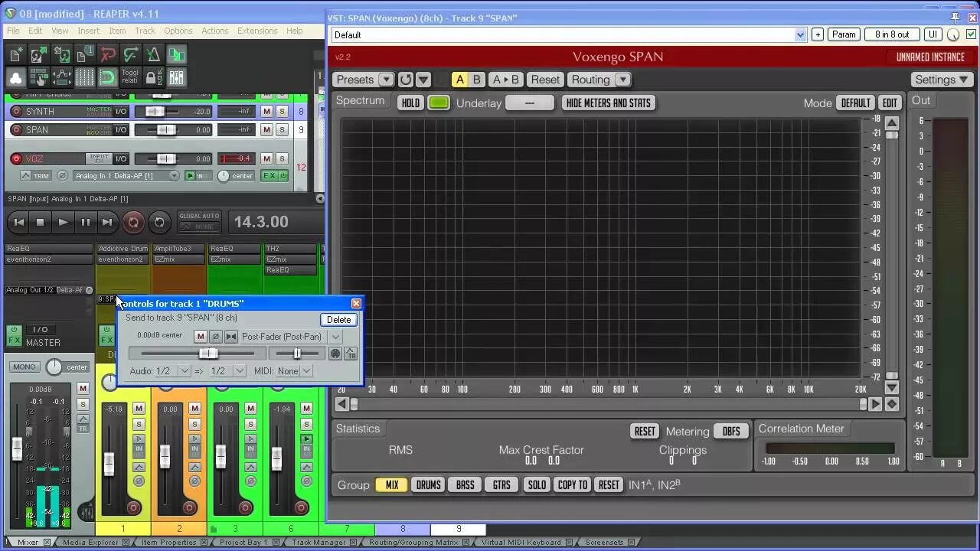The height and width of the screenshot is (551, 980).
Task: Open the Insert menu
Action: pyautogui.click(x=88, y=31)
